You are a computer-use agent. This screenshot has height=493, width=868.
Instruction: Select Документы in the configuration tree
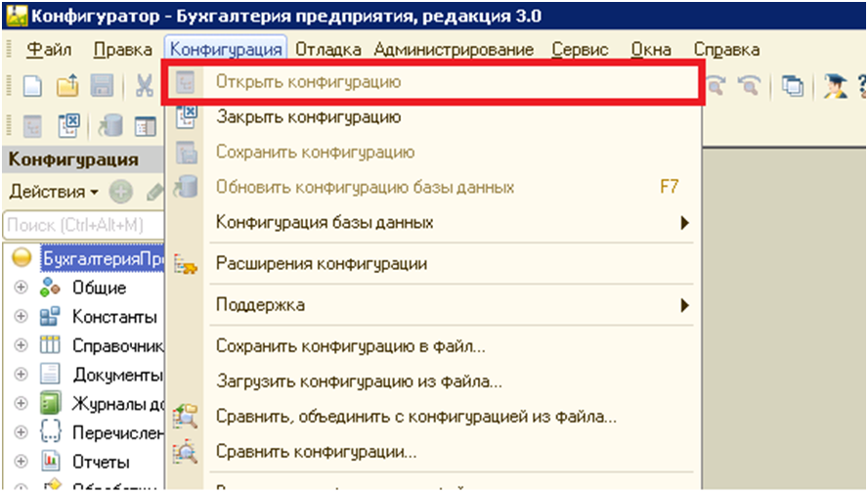[118, 375]
